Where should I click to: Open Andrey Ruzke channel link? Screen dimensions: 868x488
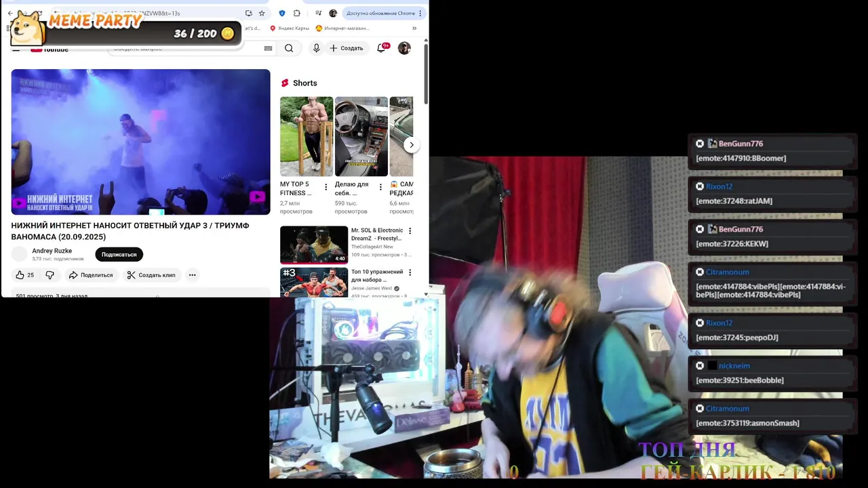pyautogui.click(x=52, y=251)
